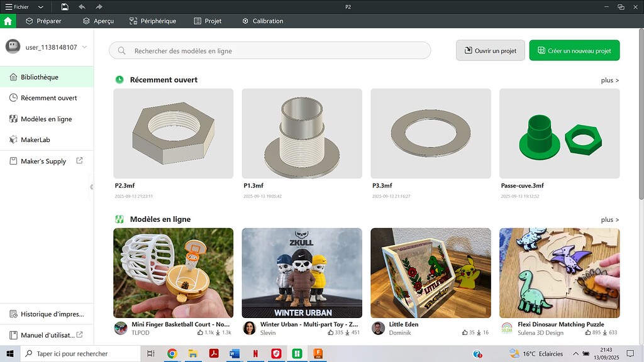
Task: Open Word from the taskbar
Action: [x=235, y=353]
